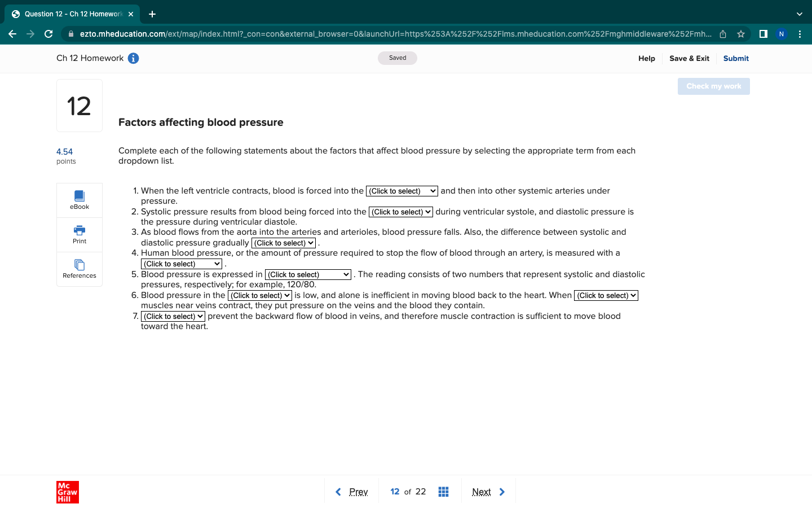Open dropdown after 'diastolic pressure gradually'
812x508 pixels.
(284, 243)
